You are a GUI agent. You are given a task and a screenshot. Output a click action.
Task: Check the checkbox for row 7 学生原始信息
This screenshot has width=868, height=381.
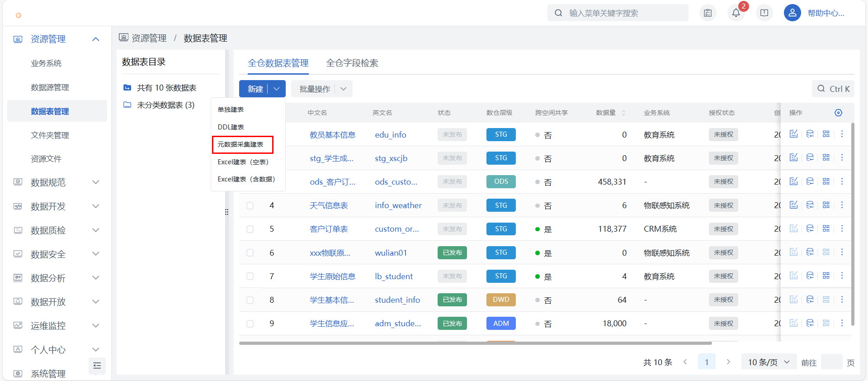[x=250, y=276]
